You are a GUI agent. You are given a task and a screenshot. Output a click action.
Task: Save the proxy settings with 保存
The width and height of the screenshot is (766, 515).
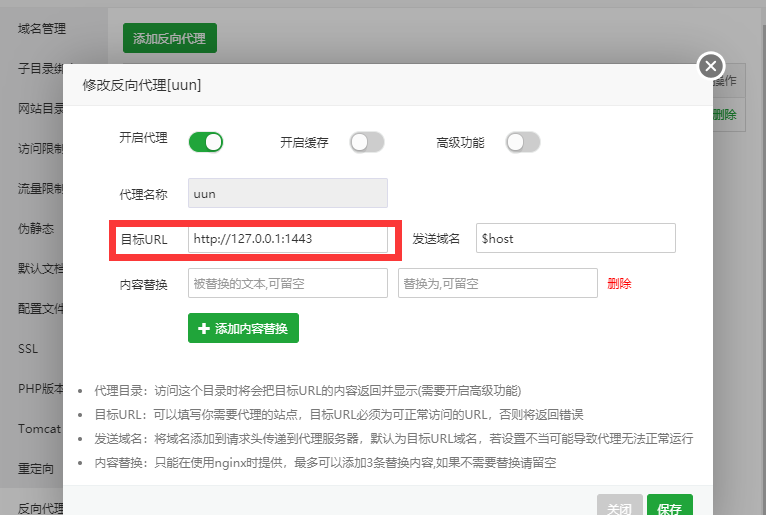669,507
